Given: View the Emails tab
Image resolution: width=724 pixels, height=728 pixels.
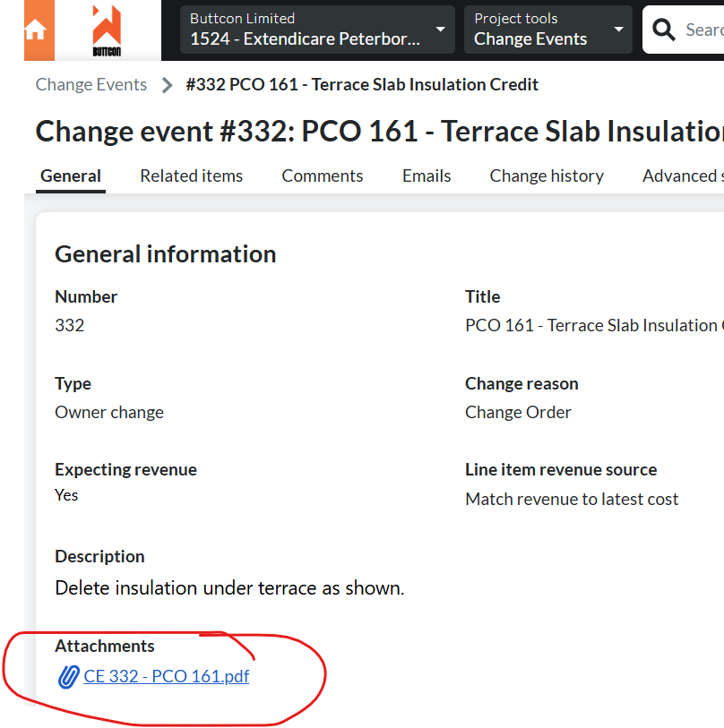Looking at the screenshot, I should tap(427, 176).
